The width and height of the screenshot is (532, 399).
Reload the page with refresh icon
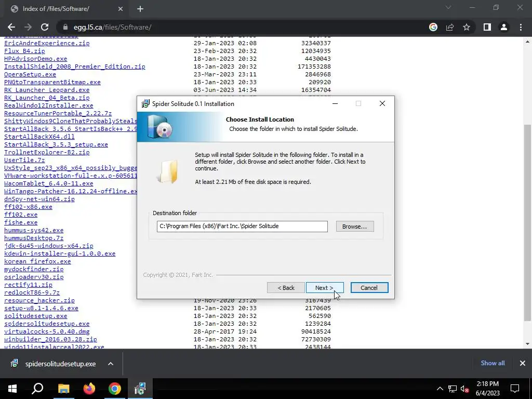click(x=45, y=27)
